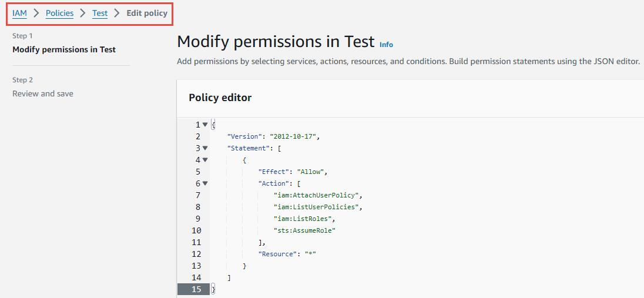Click the IAM breadcrumb link
The height and width of the screenshot is (298, 644).
pos(19,13)
